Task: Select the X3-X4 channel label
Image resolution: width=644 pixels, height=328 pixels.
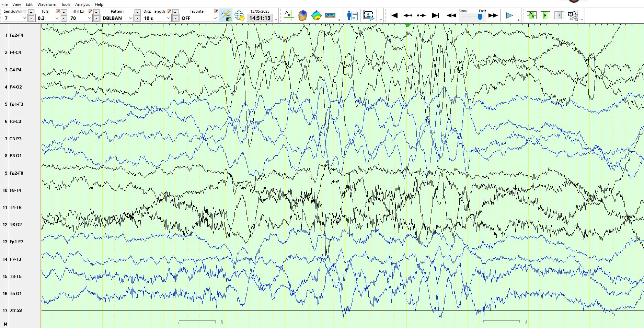Action: pos(16,311)
